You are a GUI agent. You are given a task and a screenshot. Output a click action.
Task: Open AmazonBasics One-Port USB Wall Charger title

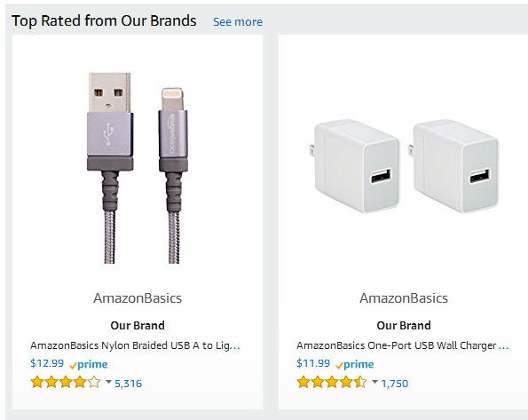pyautogui.click(x=403, y=345)
